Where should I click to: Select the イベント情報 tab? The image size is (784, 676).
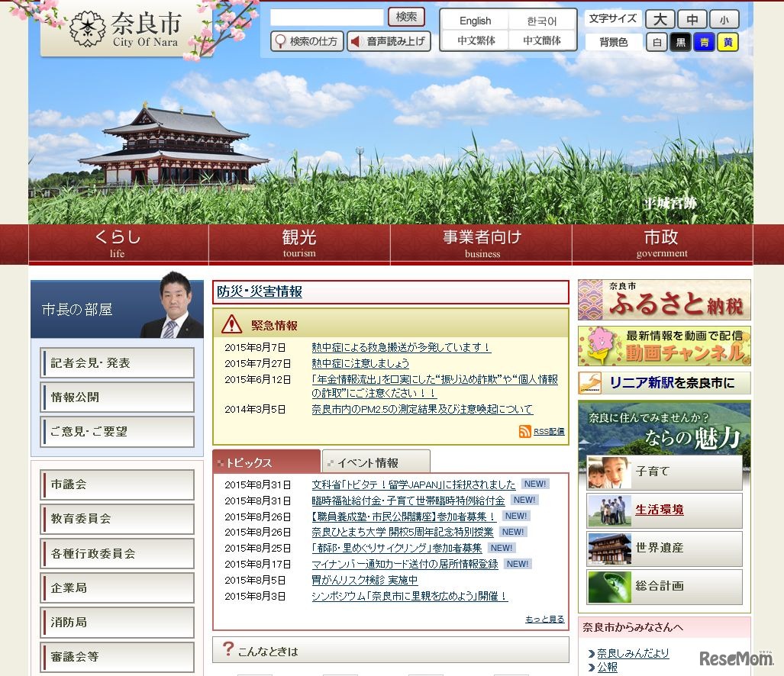(x=376, y=462)
